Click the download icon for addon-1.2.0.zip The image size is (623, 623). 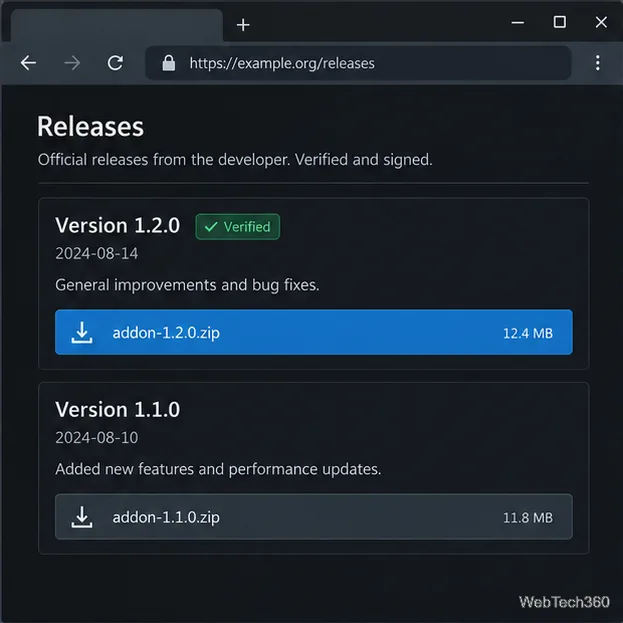point(82,333)
